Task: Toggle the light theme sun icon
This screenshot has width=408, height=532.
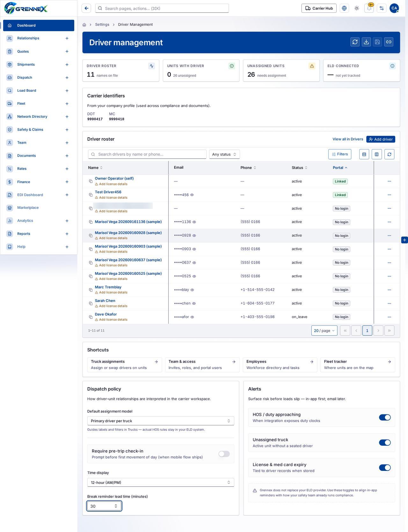Action: 357,8
